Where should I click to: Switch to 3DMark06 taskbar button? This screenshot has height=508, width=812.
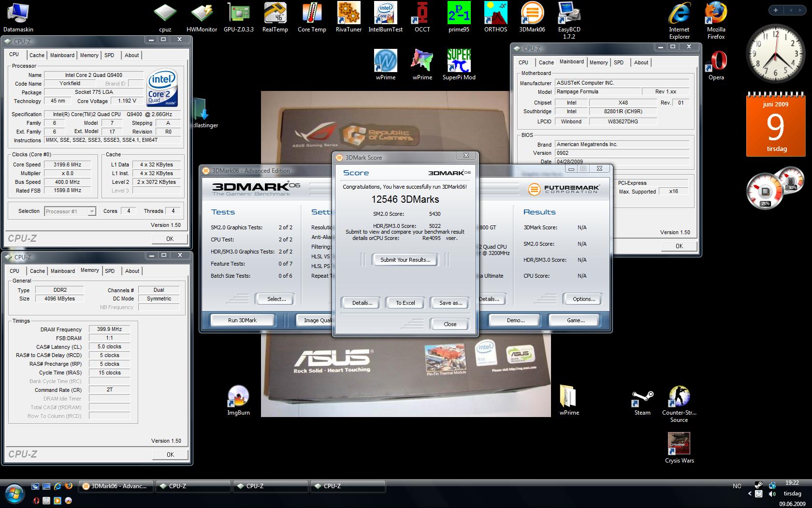[116, 486]
